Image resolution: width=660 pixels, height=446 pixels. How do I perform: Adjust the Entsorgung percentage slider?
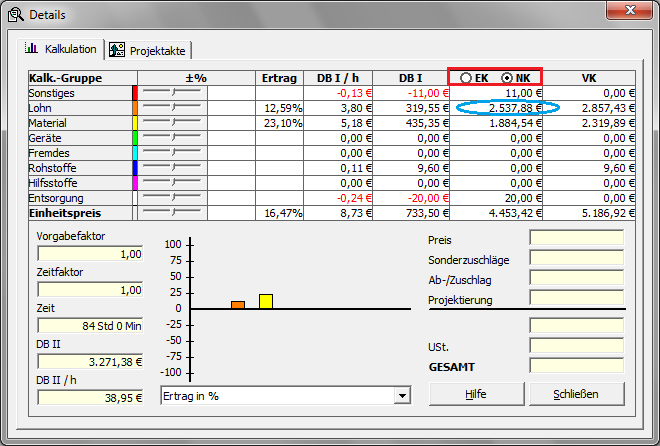coord(172,198)
